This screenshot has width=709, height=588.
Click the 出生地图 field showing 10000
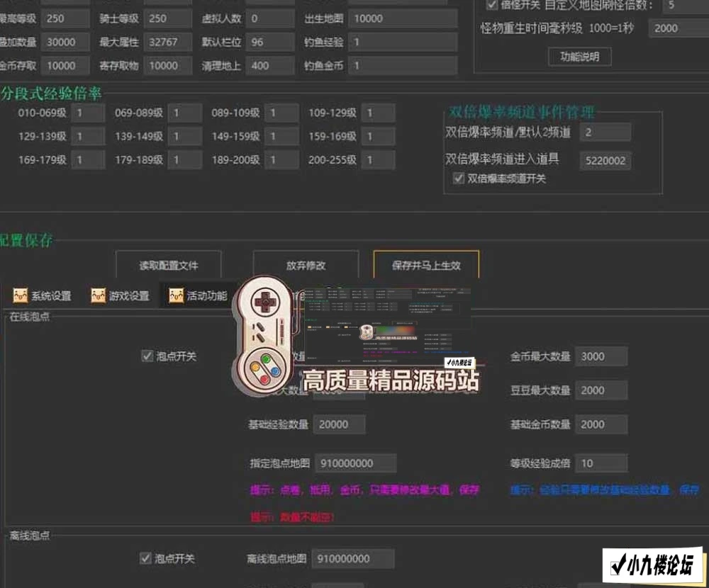pos(403,18)
